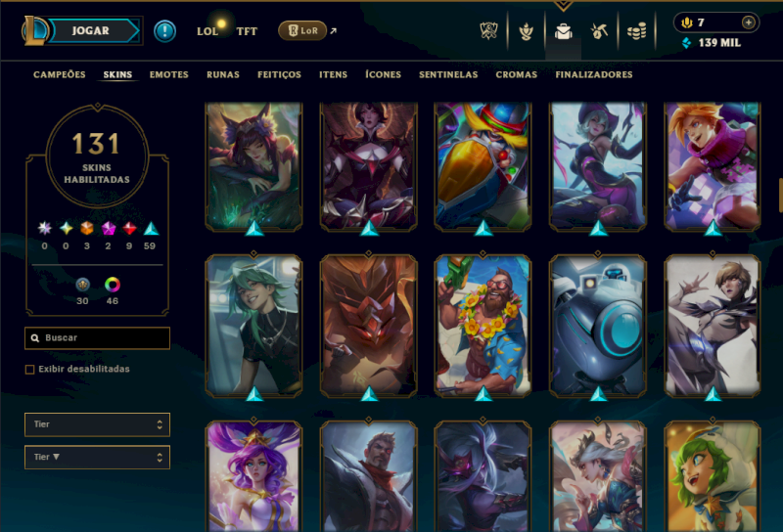This screenshot has height=532, width=783.
Task: Click the blue exclamation alert icon
Action: tap(164, 31)
